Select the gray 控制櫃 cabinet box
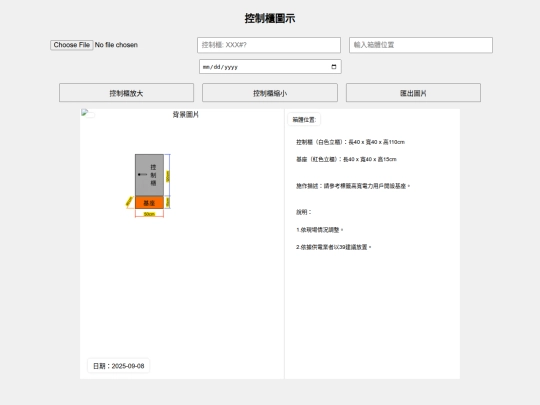 point(149,175)
